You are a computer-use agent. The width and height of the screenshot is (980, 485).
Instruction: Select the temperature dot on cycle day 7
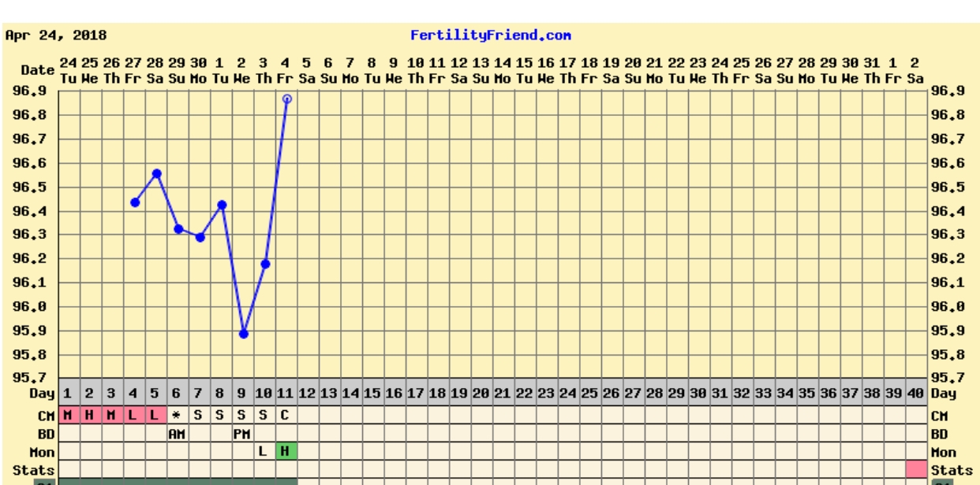click(x=200, y=237)
